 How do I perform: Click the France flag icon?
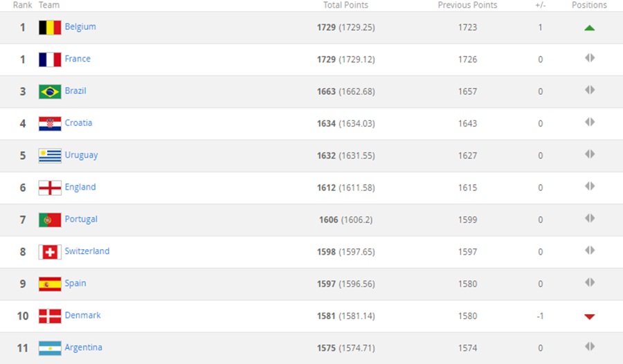coord(50,60)
